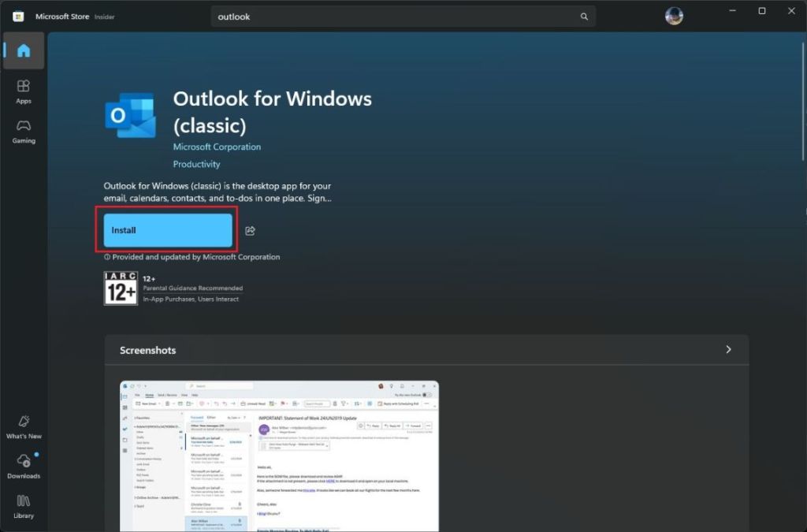Expand the Screenshots section chevron

click(x=727, y=349)
